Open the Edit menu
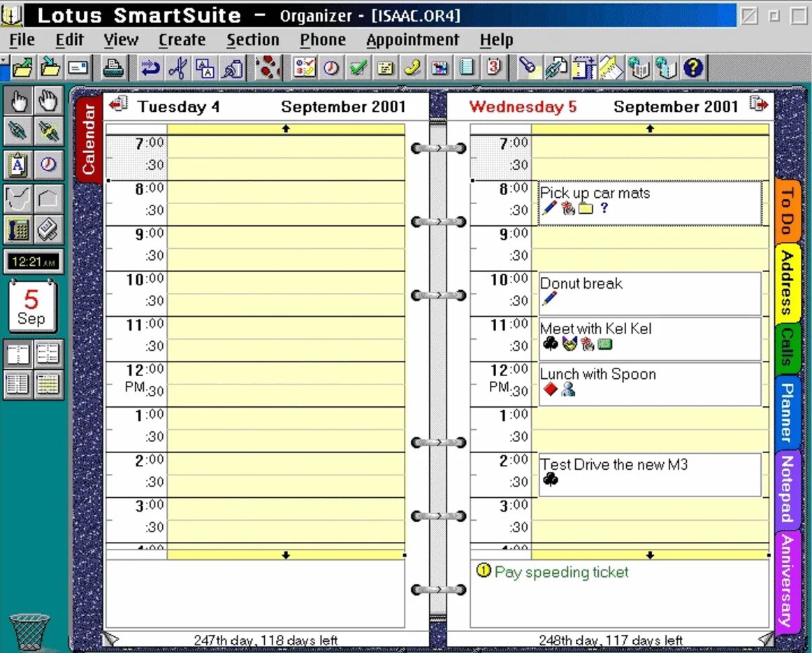Viewport: 812px width, 653px height. [x=69, y=40]
